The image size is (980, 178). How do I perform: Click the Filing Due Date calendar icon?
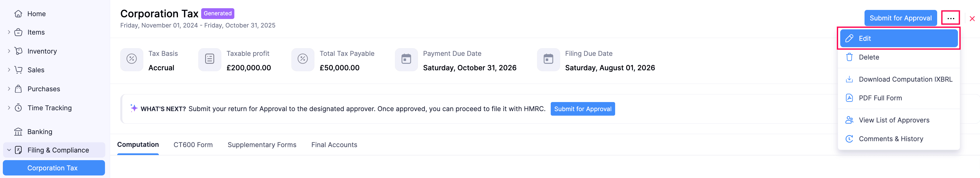tap(548, 59)
